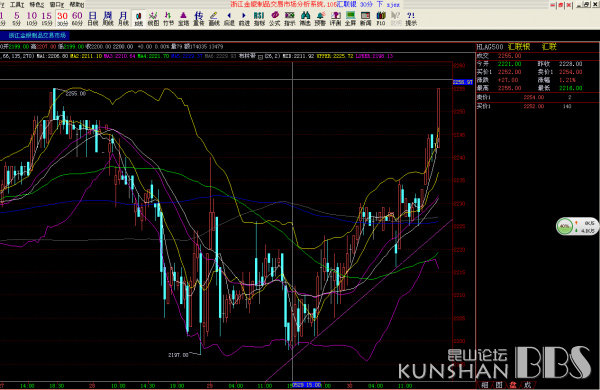Open the alarm bell alert icon
Viewport: 600px width, 390px height.
(320, 18)
